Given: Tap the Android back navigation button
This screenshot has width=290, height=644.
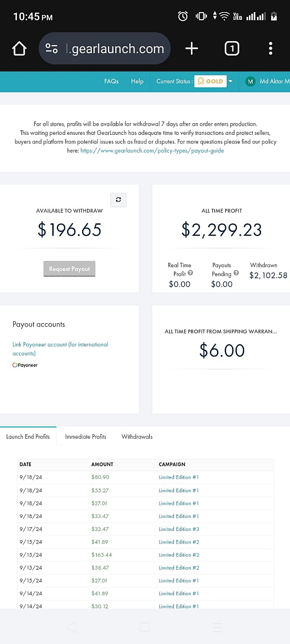Looking at the screenshot, I should tap(72, 627).
